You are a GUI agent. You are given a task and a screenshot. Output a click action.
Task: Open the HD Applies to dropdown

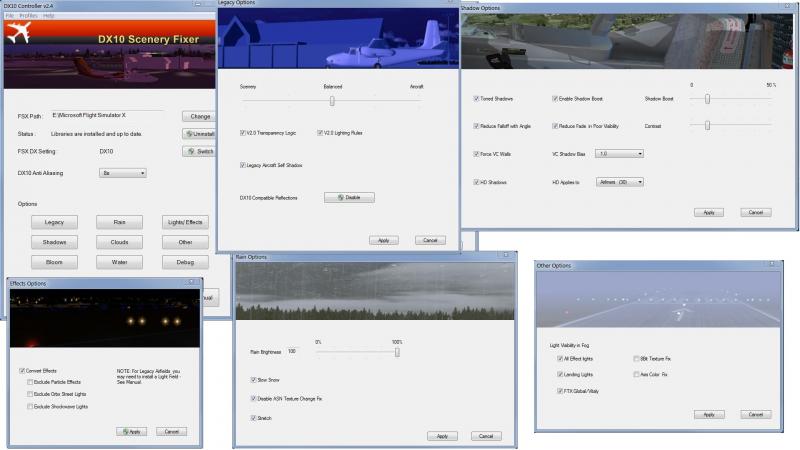click(x=619, y=182)
